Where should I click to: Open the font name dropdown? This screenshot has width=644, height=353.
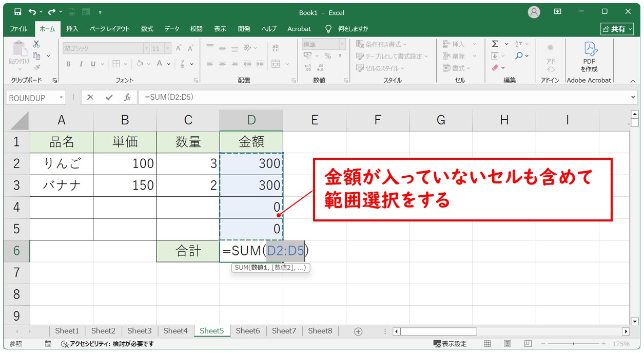(x=147, y=48)
